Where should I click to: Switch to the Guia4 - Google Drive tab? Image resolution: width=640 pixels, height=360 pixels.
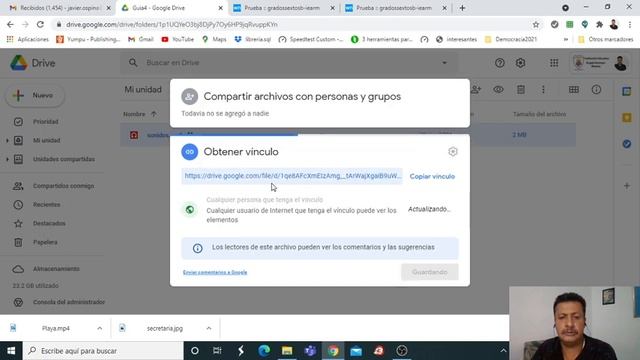pyautogui.click(x=171, y=8)
